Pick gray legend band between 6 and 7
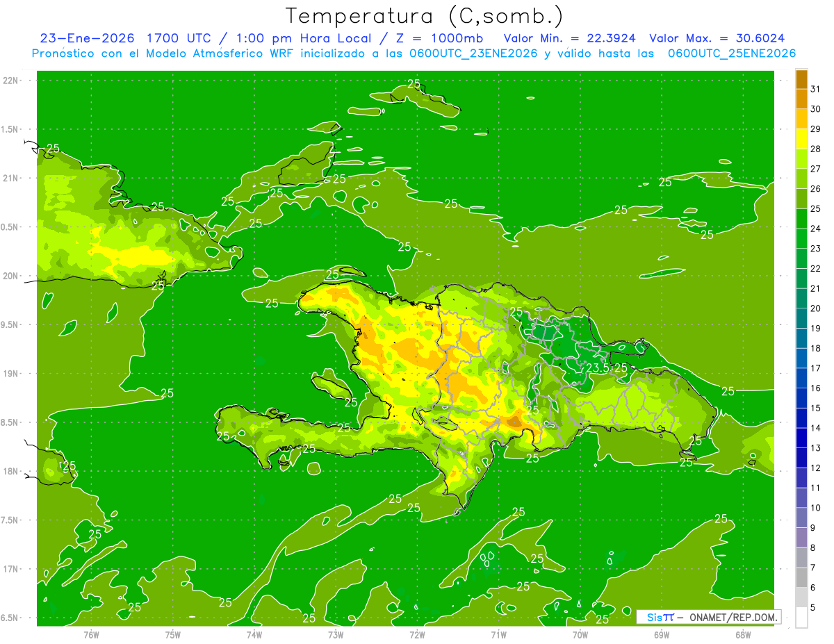The image size is (834, 644). pos(801,578)
